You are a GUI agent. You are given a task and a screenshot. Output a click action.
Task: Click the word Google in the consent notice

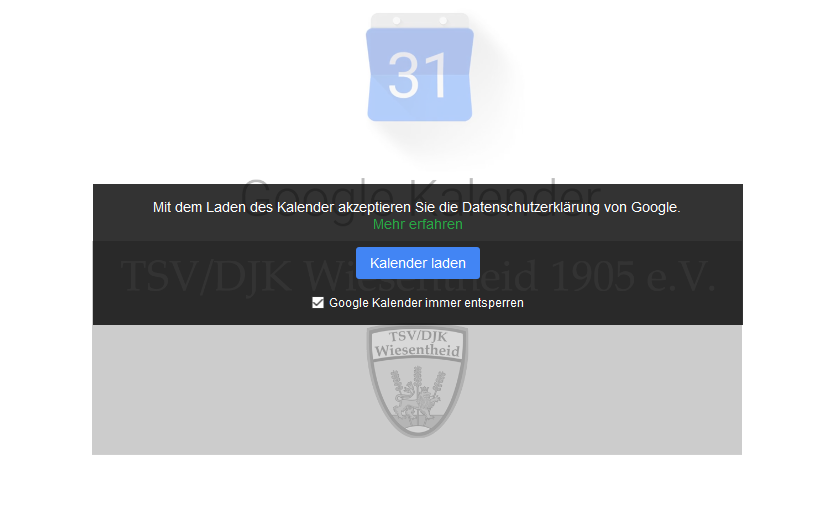pyautogui.click(x=654, y=207)
